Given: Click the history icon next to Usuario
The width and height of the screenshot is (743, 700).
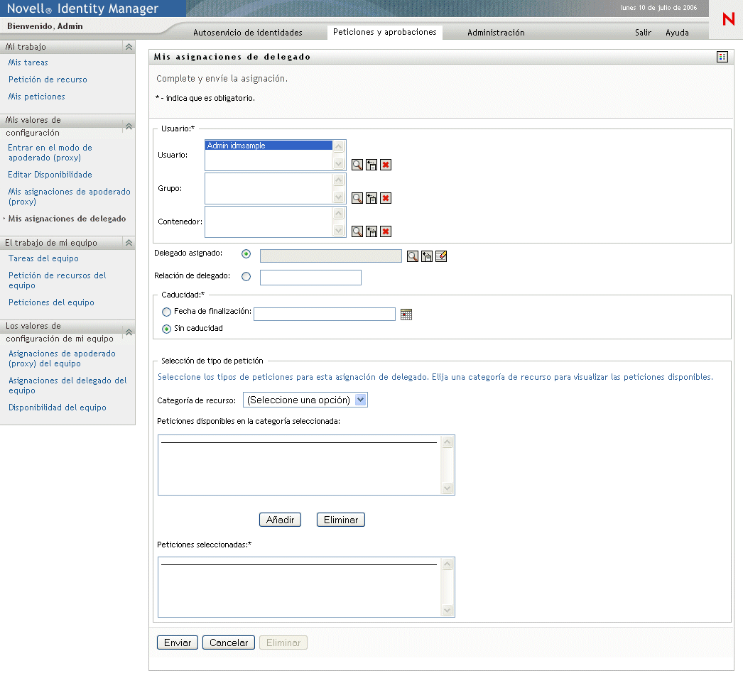Looking at the screenshot, I should click(x=371, y=165).
